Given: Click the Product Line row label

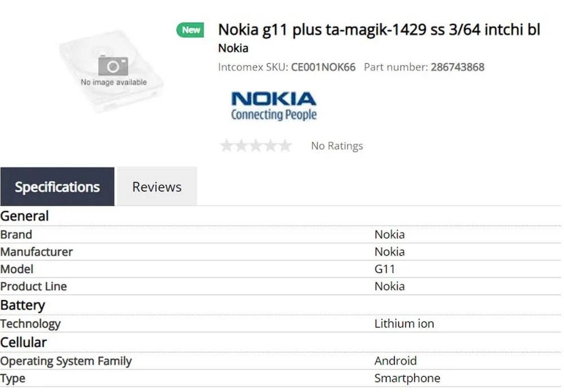Looking at the screenshot, I should point(34,286).
